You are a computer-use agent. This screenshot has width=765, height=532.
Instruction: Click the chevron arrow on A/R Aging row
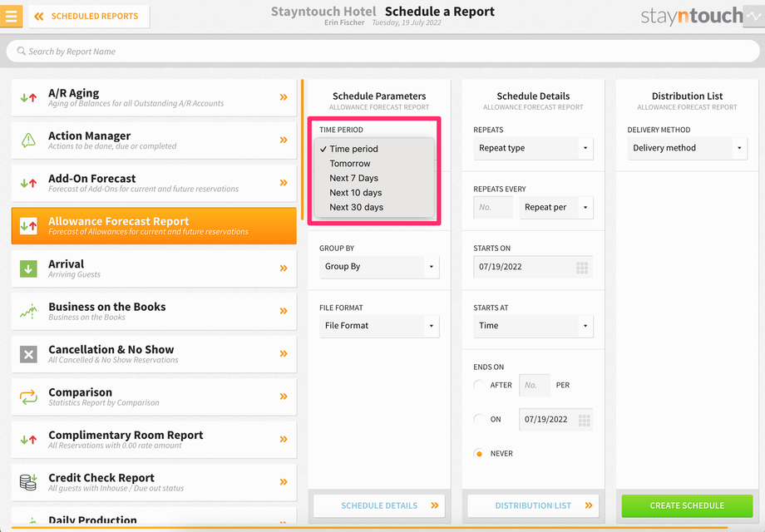284,97
